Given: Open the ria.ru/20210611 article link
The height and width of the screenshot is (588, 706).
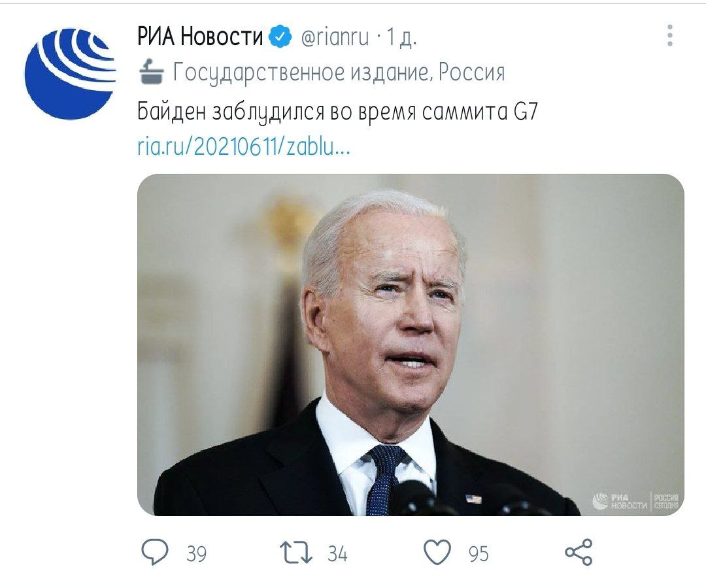Looking at the screenshot, I should click(244, 147).
